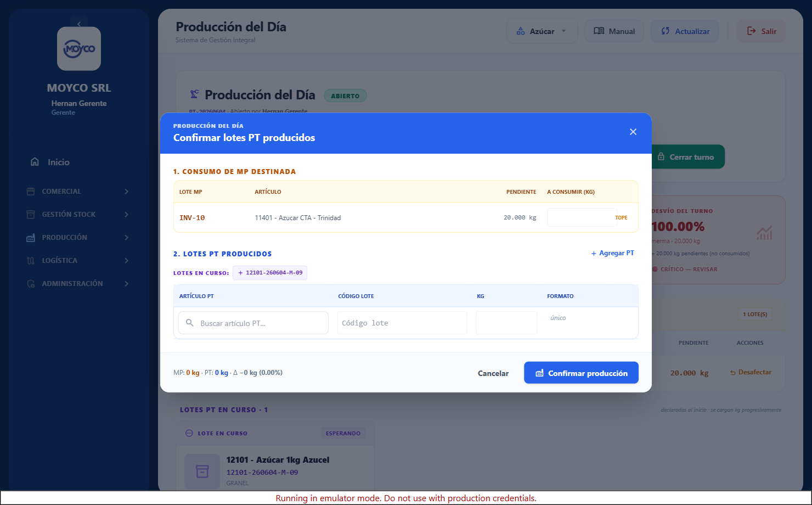Open the Azúcar dropdown

click(x=542, y=31)
